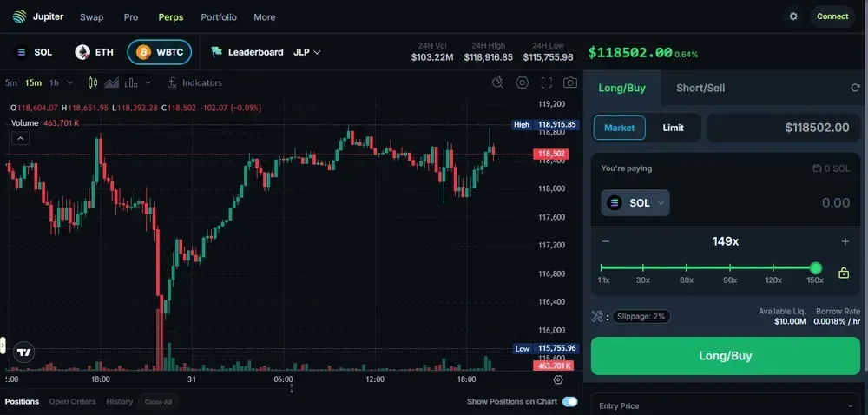Open the timeframe dropdown arrow

click(x=69, y=83)
